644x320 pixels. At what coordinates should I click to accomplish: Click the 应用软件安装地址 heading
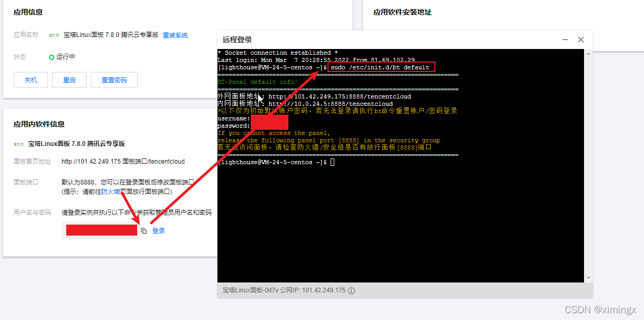403,12
